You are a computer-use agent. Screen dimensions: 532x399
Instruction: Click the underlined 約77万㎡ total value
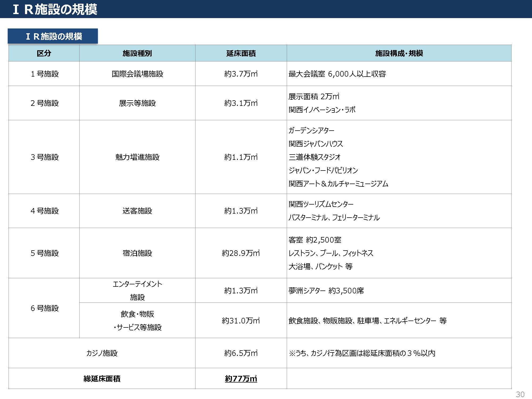click(x=241, y=378)
